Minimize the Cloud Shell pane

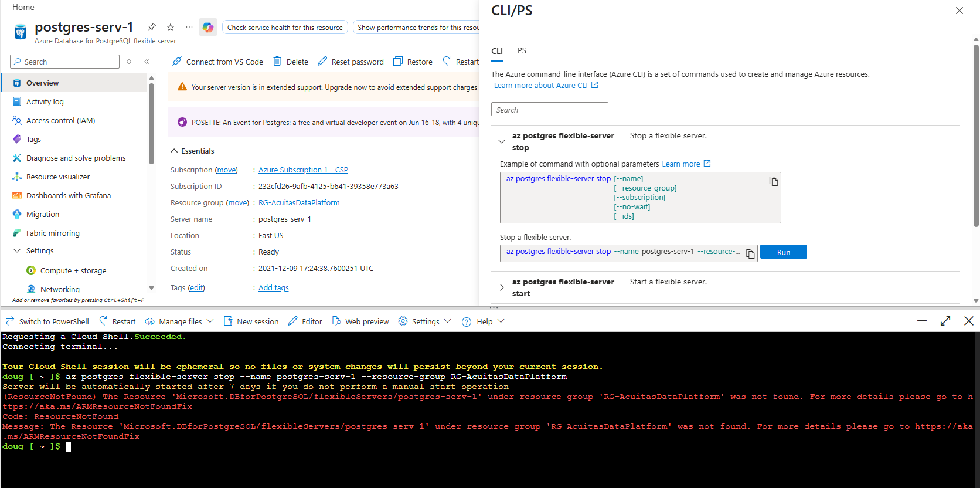[922, 321]
